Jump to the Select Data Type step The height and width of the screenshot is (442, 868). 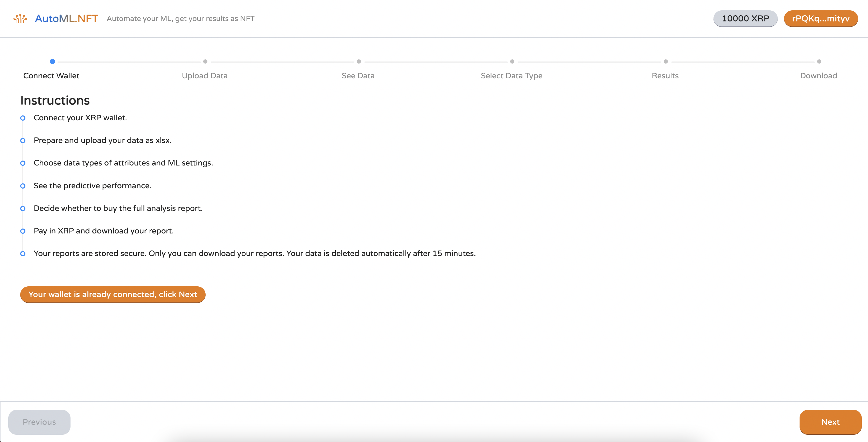(x=511, y=75)
